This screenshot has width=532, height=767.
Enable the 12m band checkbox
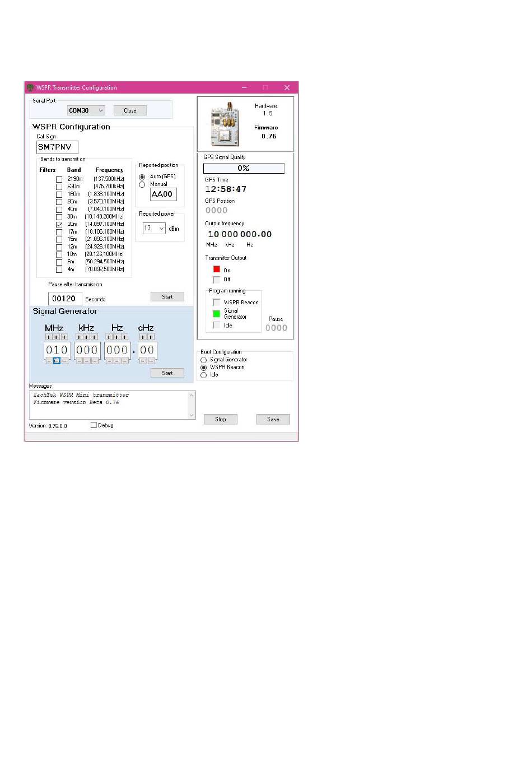pyautogui.click(x=59, y=247)
